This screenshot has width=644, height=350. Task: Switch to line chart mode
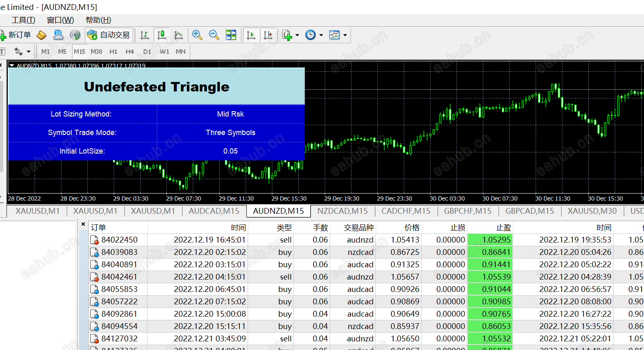point(178,35)
